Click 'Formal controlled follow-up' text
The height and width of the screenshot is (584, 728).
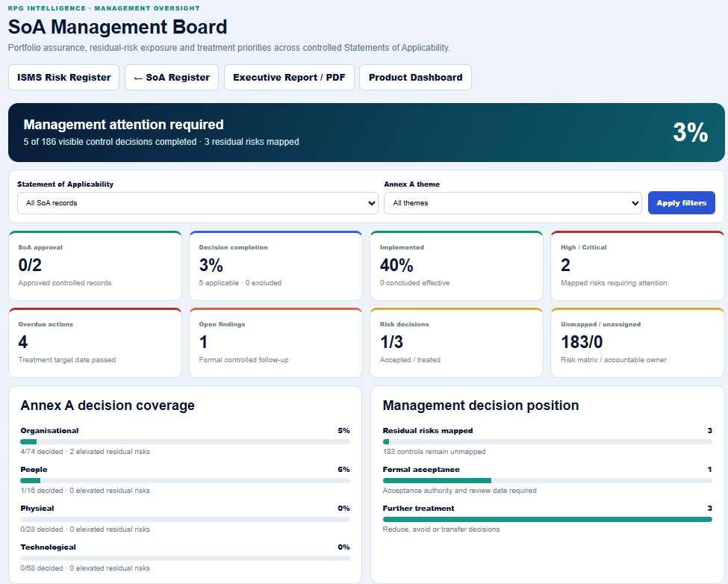pyautogui.click(x=243, y=360)
